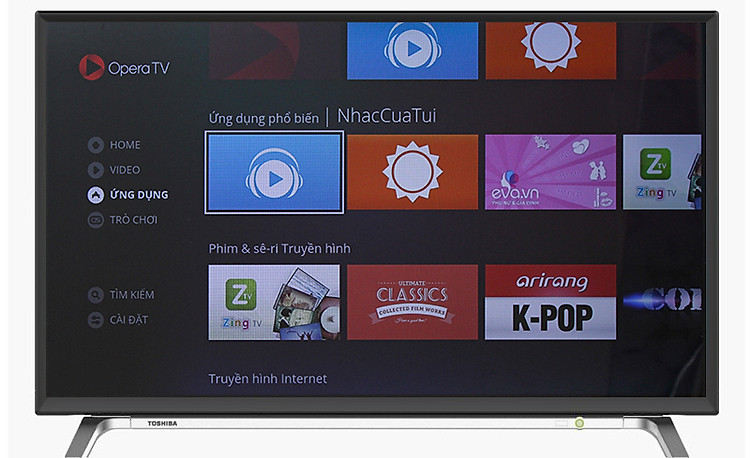Click the VIDEO play icon in sidebar
750x458 pixels.
(96, 170)
